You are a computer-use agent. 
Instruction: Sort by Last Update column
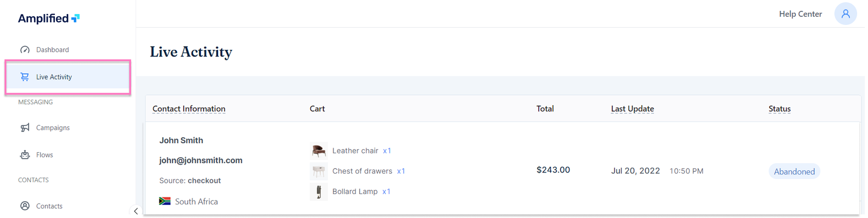coord(632,109)
